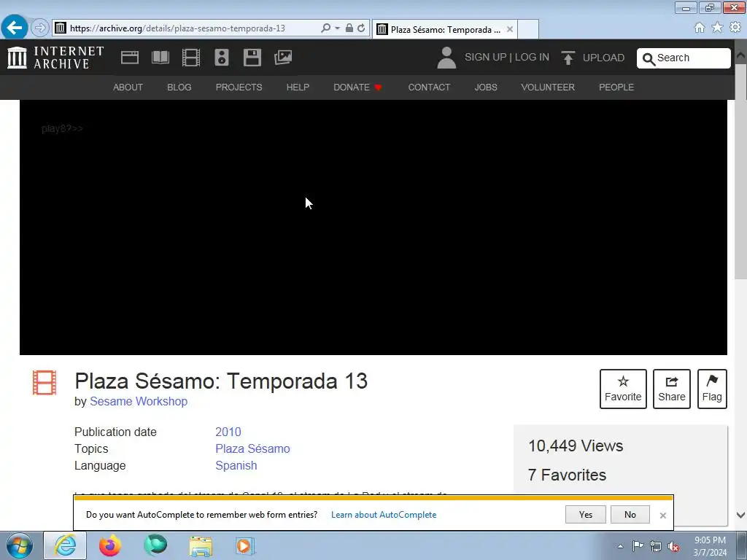Dismiss the AutoComplete notification bar
This screenshot has width=747, height=560.
pyautogui.click(x=662, y=516)
